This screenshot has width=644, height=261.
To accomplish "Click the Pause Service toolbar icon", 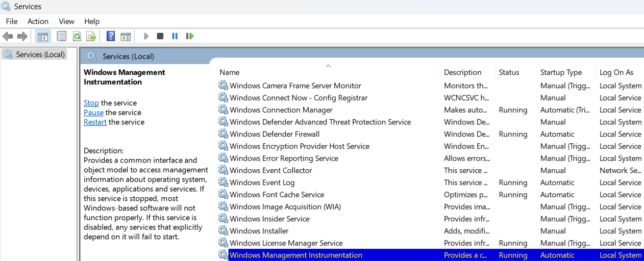I will pos(175,36).
